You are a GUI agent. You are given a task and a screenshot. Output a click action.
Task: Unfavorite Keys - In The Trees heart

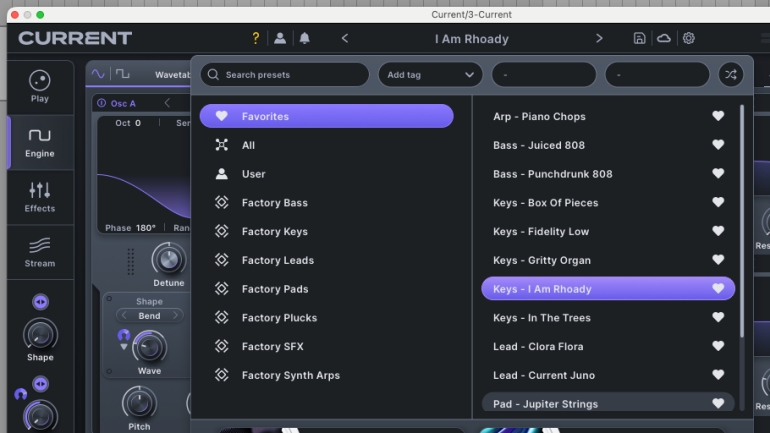718,317
